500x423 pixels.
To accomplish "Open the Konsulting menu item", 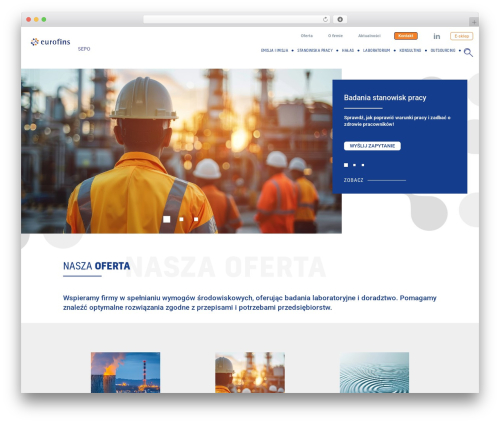I will (410, 50).
